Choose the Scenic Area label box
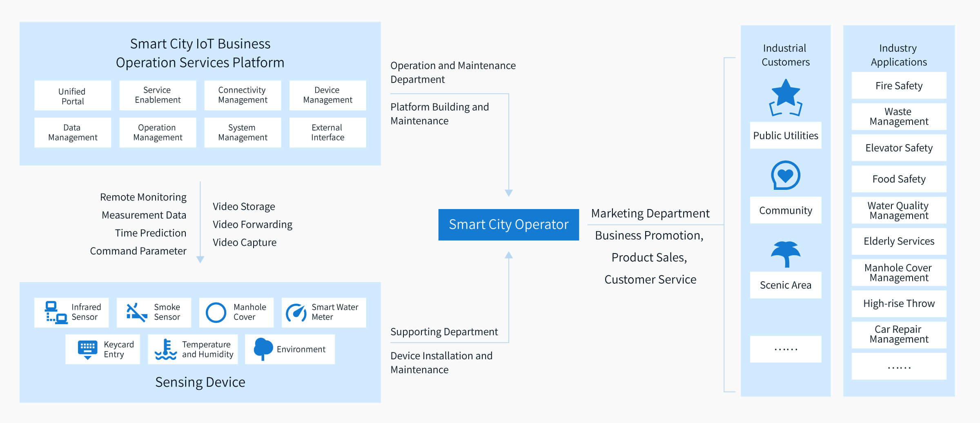This screenshot has height=423, width=980. coord(786,285)
